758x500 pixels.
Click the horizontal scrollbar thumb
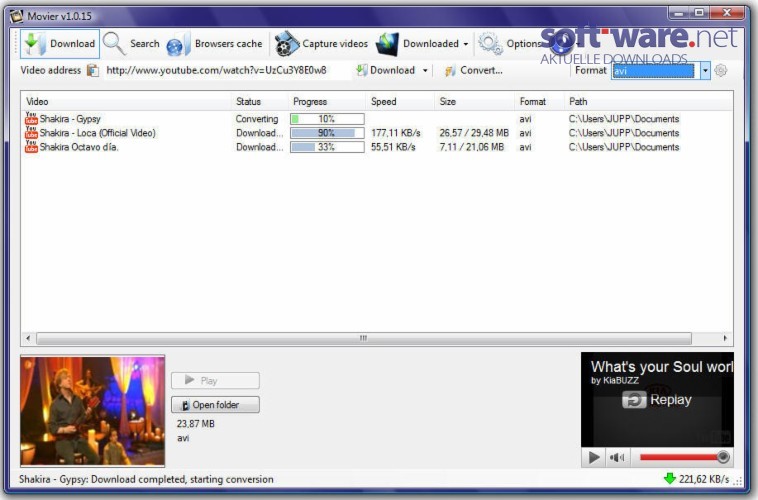(364, 338)
